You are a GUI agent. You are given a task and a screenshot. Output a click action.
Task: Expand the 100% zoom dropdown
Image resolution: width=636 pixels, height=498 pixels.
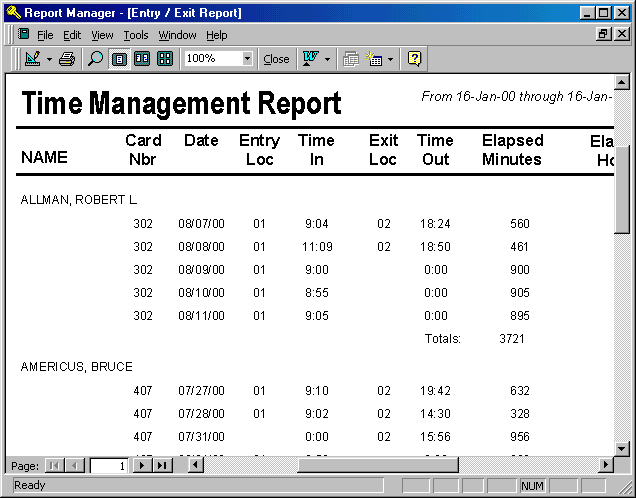[x=247, y=59]
